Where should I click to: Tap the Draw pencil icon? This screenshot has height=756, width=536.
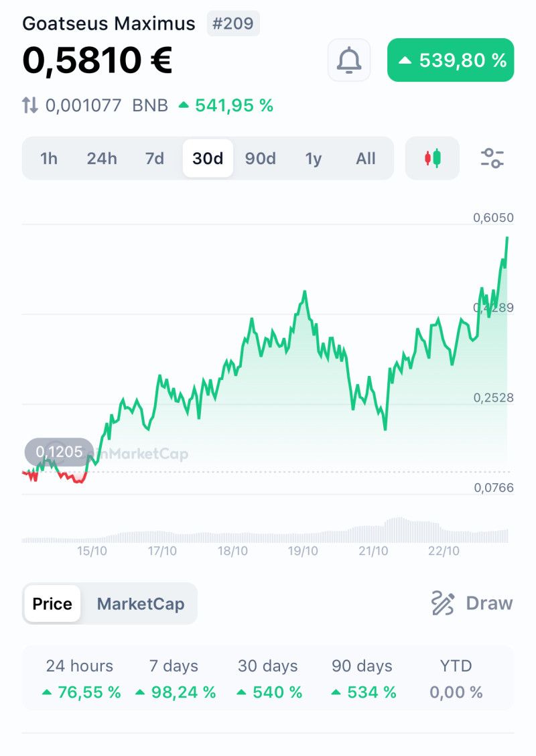(443, 603)
